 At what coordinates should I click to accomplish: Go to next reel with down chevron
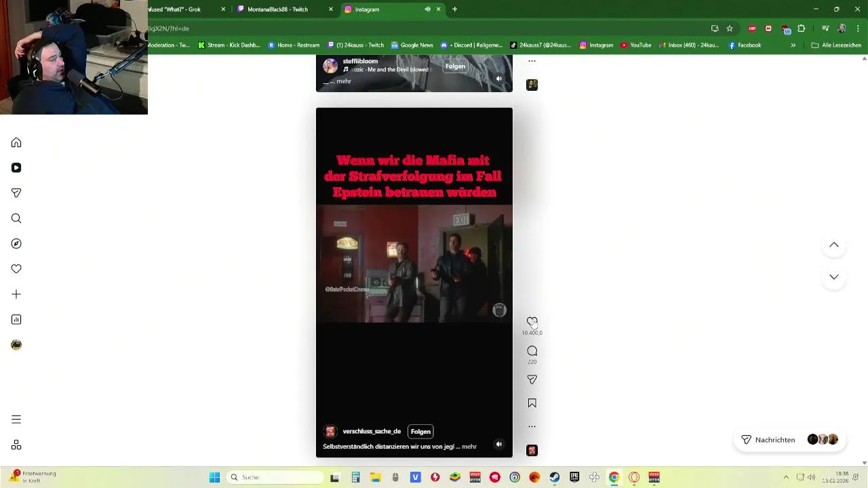[834, 277]
